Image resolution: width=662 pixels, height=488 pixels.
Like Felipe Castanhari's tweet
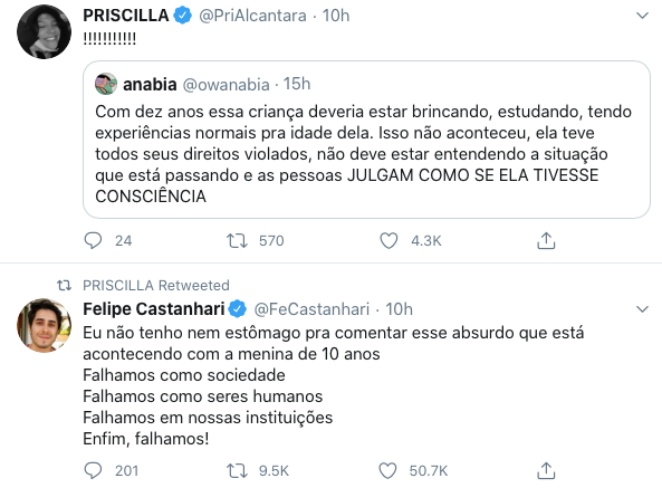(390, 469)
